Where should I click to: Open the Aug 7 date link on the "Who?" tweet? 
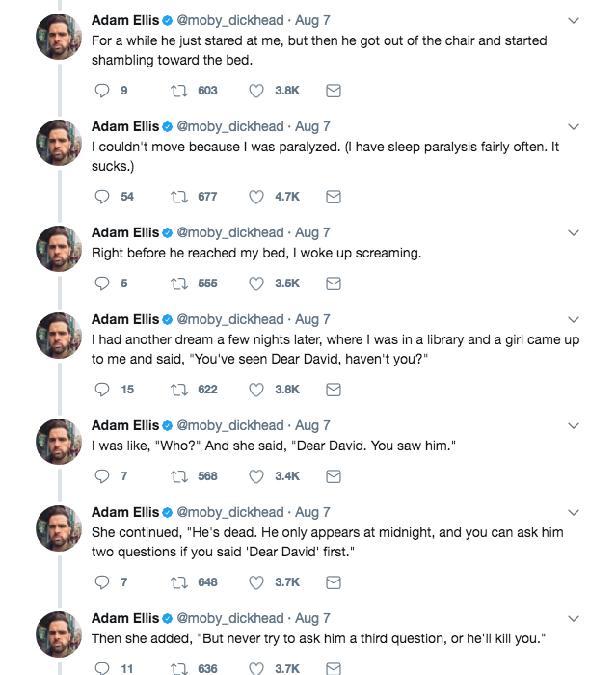tap(312, 425)
